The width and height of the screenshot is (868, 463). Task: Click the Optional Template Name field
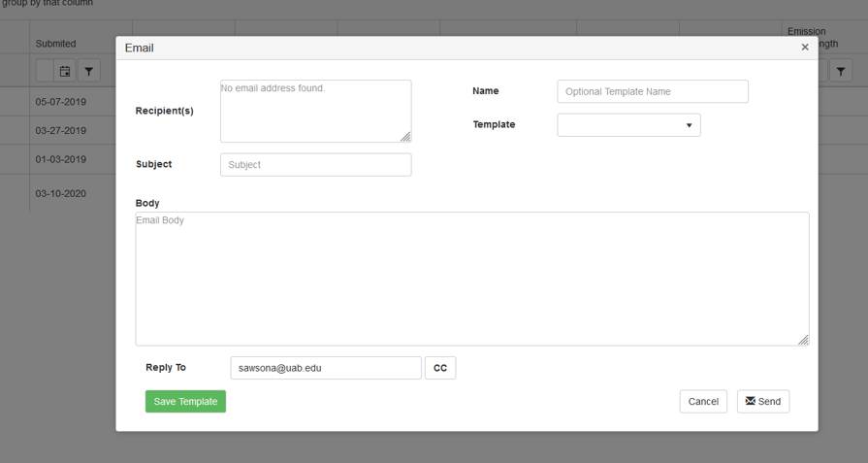(653, 91)
